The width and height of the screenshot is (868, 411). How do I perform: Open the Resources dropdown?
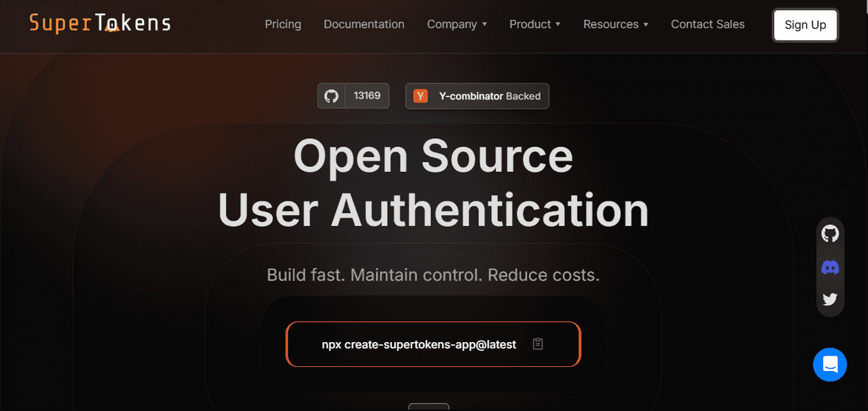click(615, 24)
